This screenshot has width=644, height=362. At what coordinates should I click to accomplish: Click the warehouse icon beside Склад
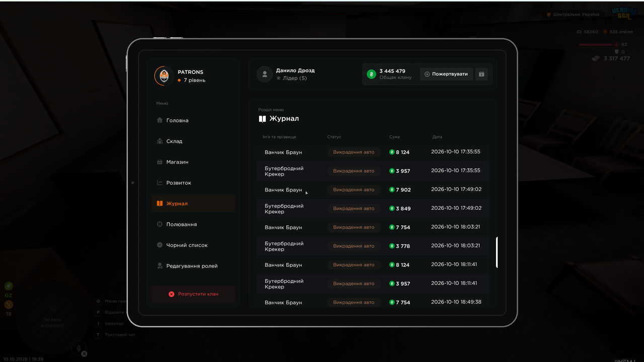[x=159, y=141]
